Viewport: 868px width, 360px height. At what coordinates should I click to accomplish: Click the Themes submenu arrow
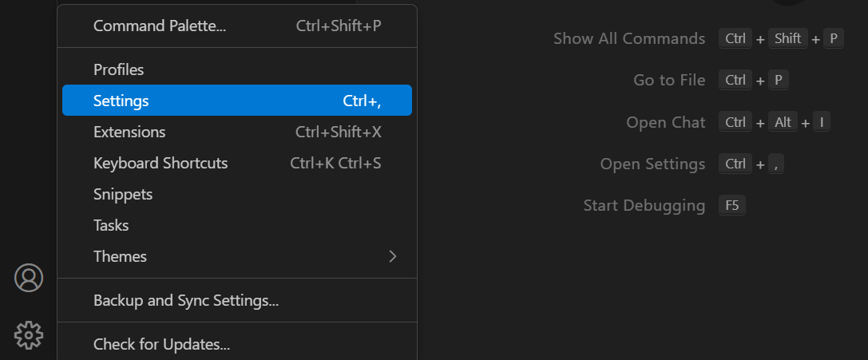[x=392, y=256]
